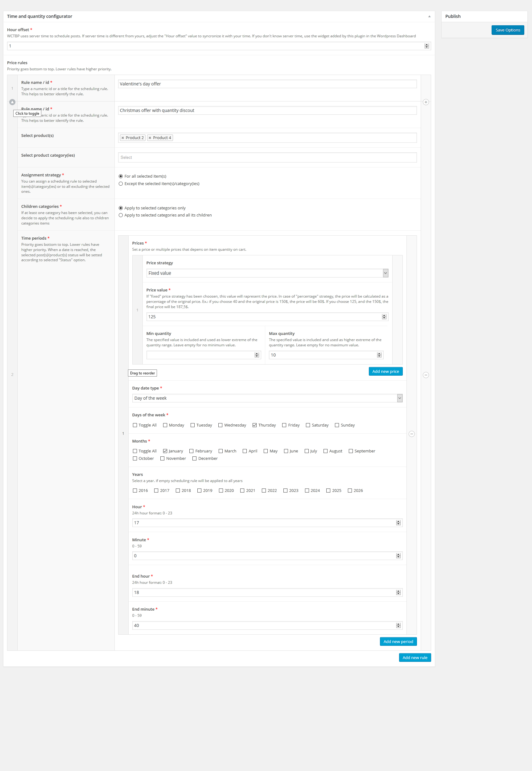Increase Max quantity using its stepper
Image resolution: width=532 pixels, height=771 pixels.
[379, 353]
